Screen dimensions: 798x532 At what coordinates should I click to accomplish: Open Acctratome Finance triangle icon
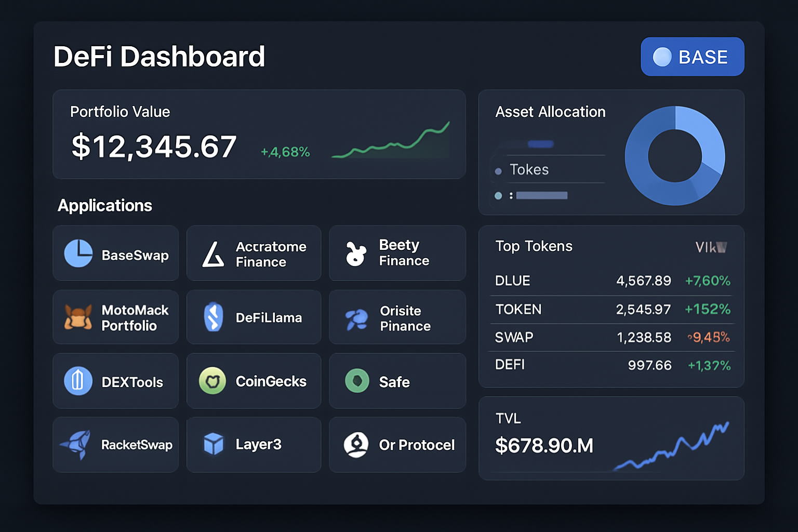213,254
